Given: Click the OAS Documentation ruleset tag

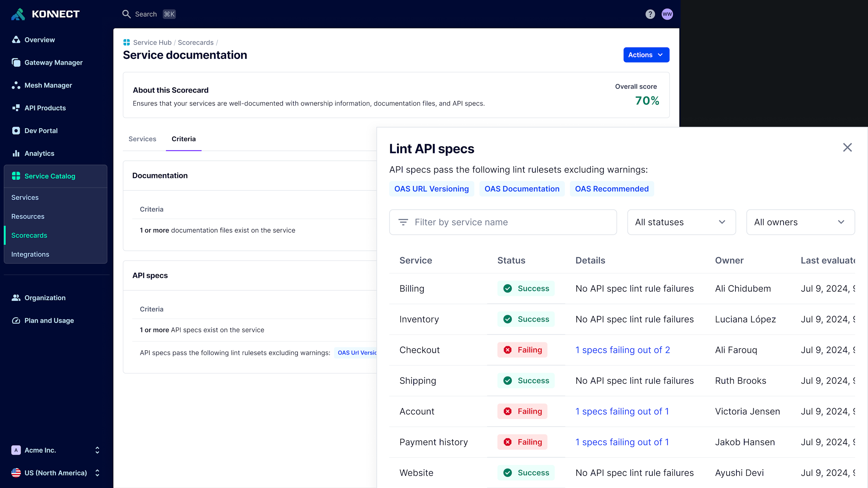Looking at the screenshot, I should (x=521, y=189).
